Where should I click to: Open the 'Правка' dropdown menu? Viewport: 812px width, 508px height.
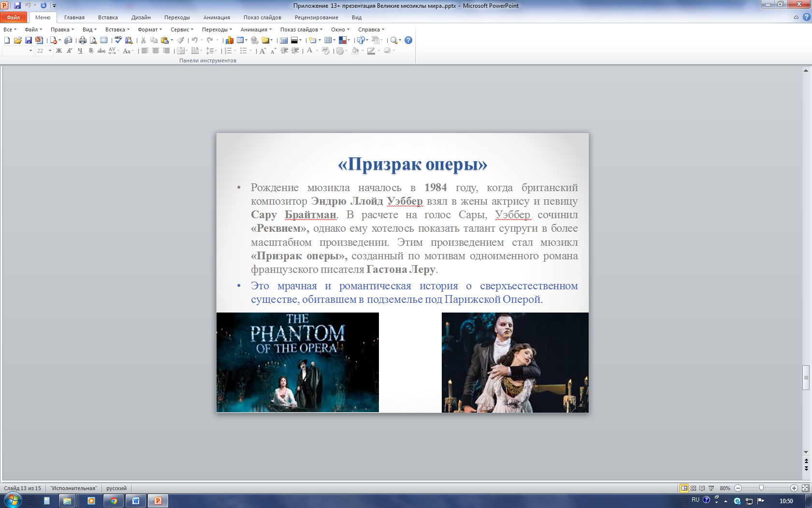click(x=62, y=30)
